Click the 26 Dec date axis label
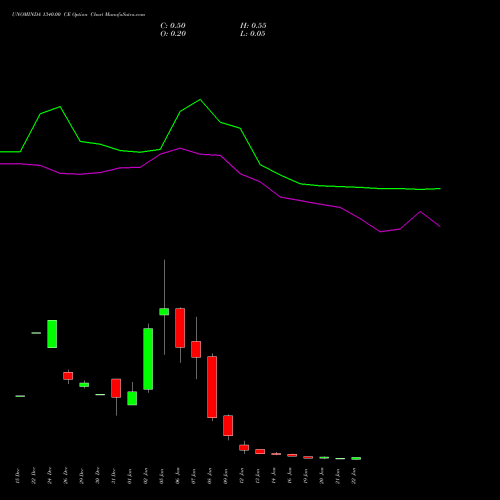This screenshot has width=500, height=500. (x=65, y=476)
